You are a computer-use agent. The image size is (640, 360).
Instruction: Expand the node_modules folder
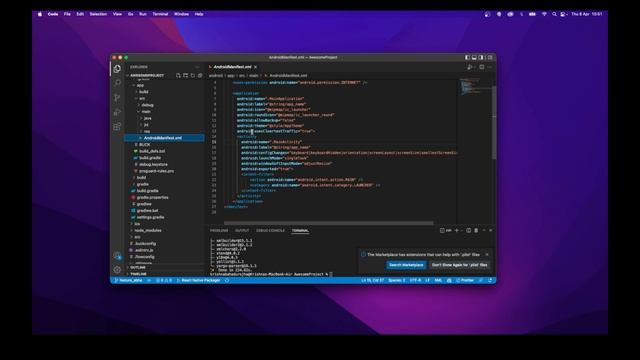(148, 230)
